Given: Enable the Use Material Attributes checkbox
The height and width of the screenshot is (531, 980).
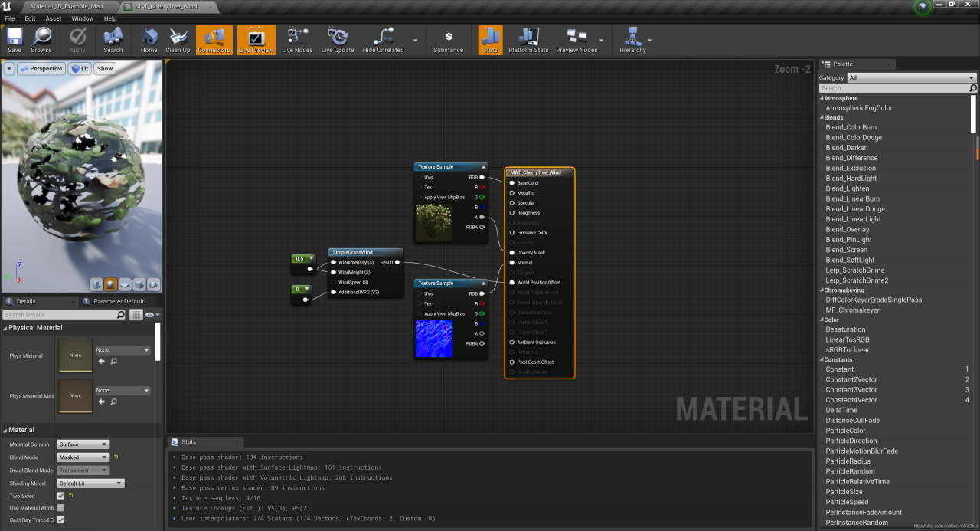Looking at the screenshot, I should tap(61, 508).
